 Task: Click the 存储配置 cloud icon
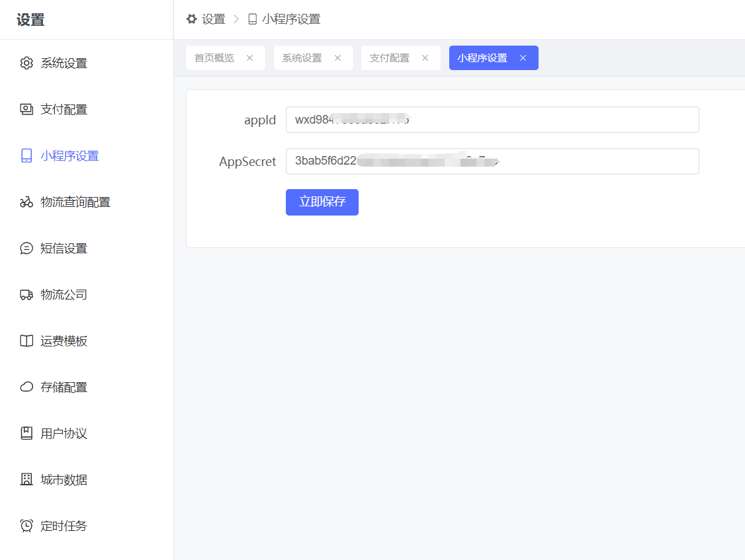[x=26, y=387]
